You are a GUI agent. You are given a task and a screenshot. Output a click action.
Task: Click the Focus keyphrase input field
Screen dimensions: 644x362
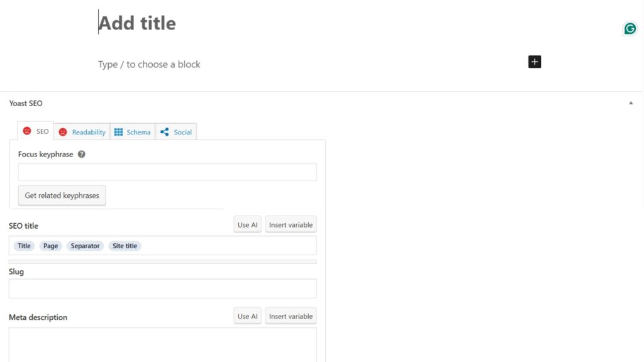[x=167, y=172]
